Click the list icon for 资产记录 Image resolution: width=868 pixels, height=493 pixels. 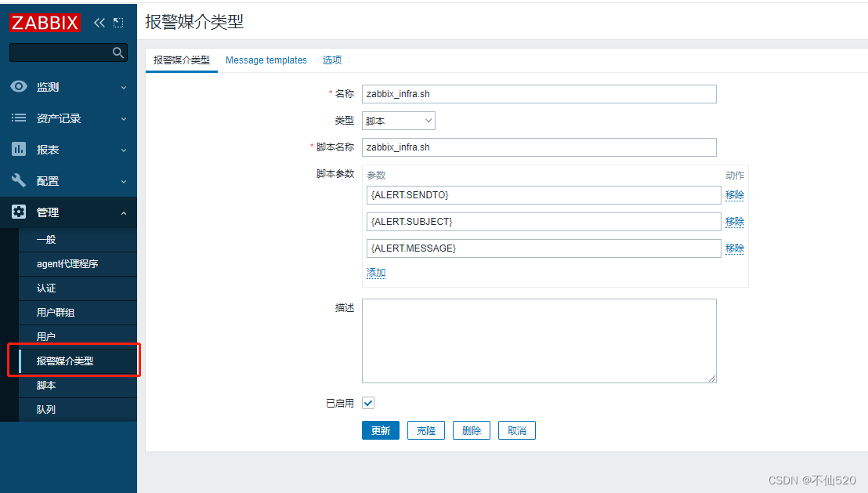click(x=19, y=118)
